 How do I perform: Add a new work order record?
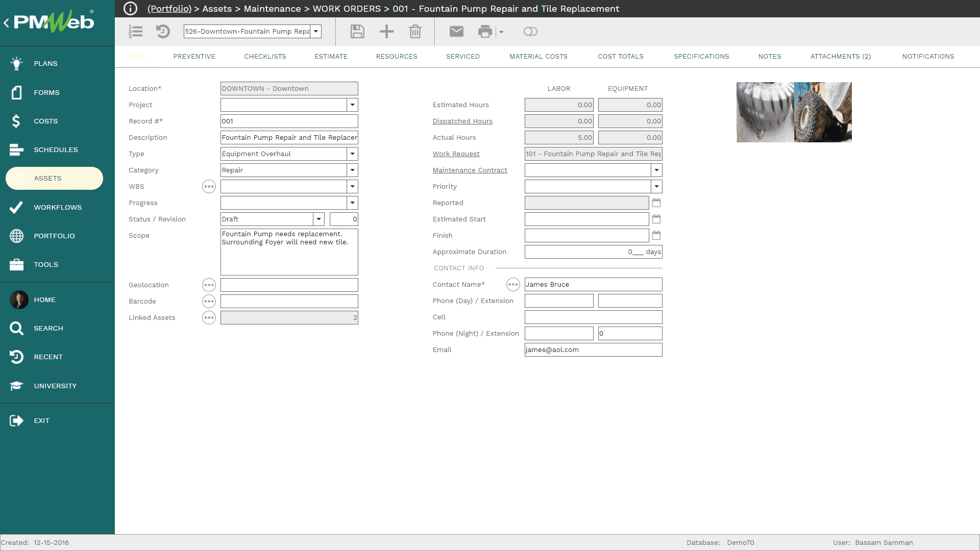pos(386,32)
